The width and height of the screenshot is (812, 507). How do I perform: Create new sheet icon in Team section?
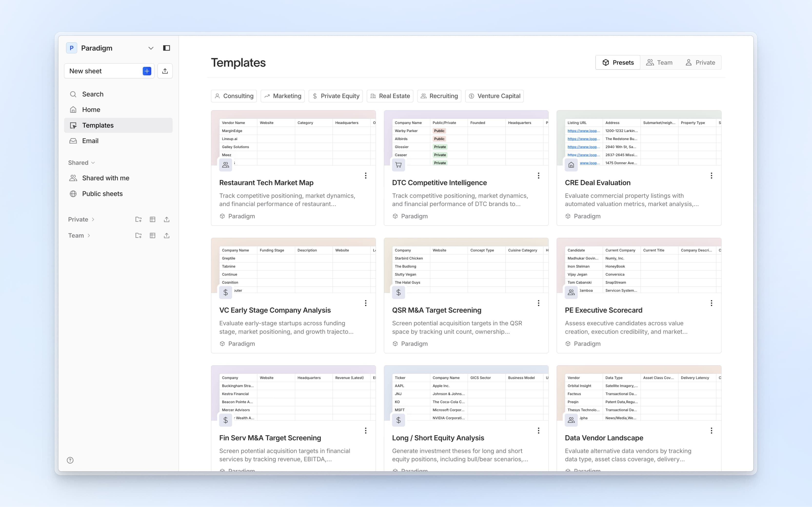point(152,235)
